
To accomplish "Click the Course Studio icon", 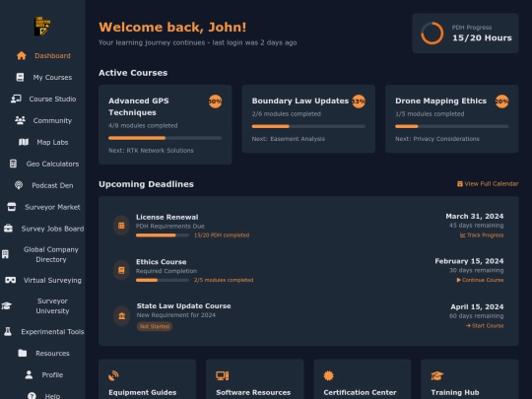I will pyautogui.click(x=16, y=99).
